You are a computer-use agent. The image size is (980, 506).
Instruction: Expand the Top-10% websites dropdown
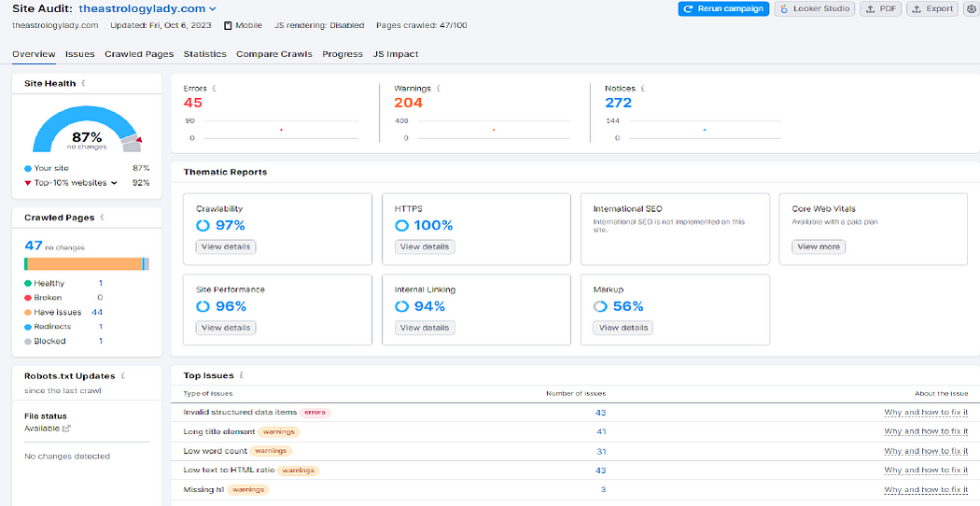[114, 183]
